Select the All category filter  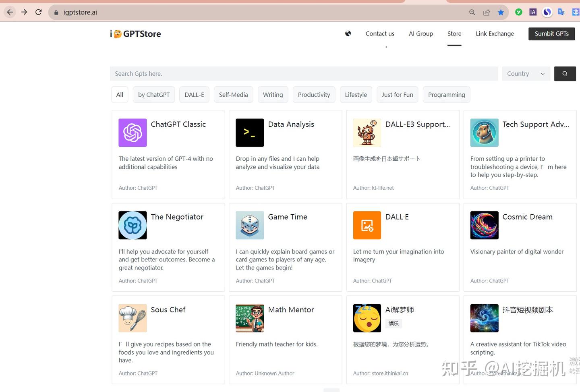click(120, 95)
